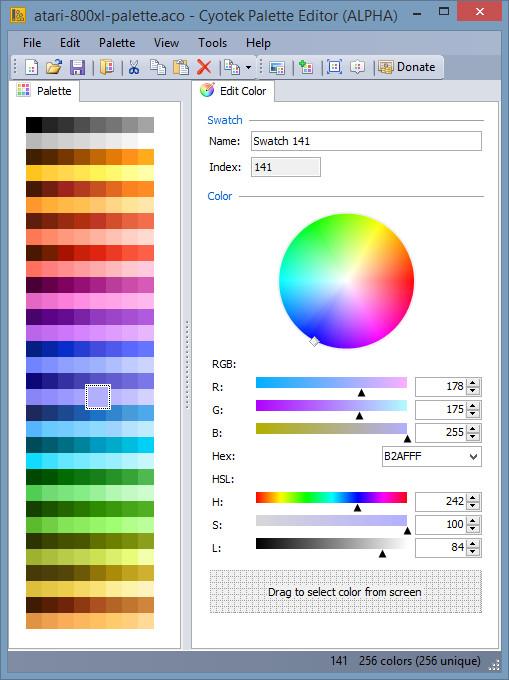Save the palette with the floppy disk icon
The height and width of the screenshot is (680, 509).
coord(77,67)
